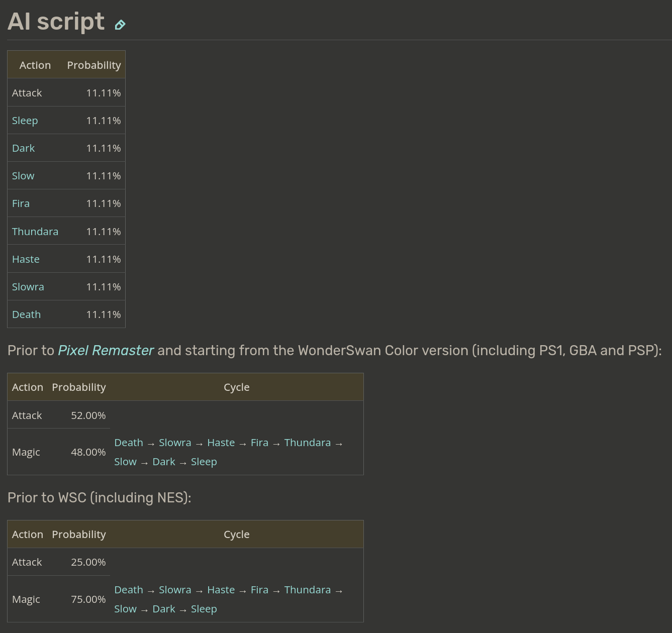
Task: Open the Pixel Remaster link
Action: [106, 350]
